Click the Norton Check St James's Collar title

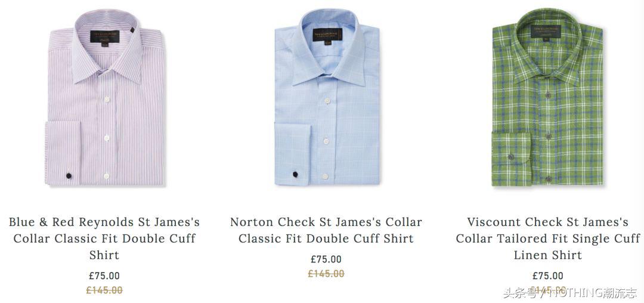click(326, 230)
